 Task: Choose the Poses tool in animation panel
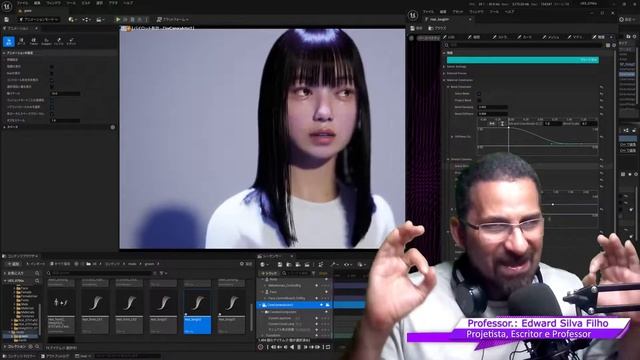[x=22, y=41]
